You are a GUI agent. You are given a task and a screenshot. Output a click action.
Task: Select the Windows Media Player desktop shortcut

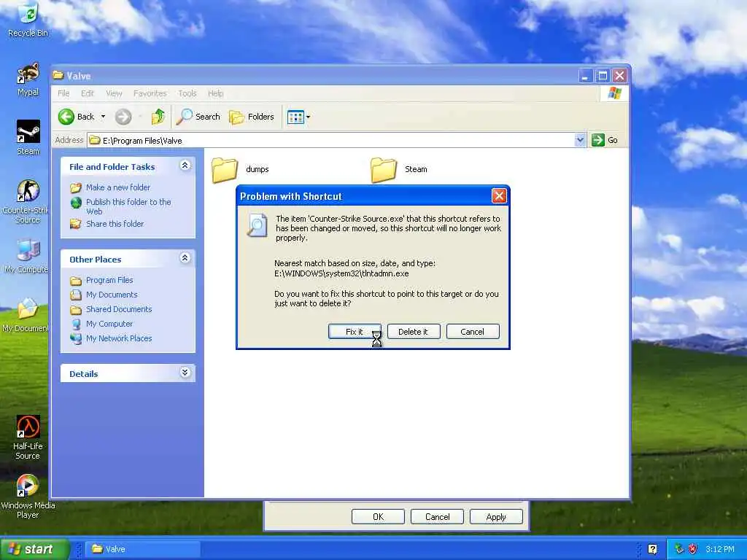tap(28, 496)
